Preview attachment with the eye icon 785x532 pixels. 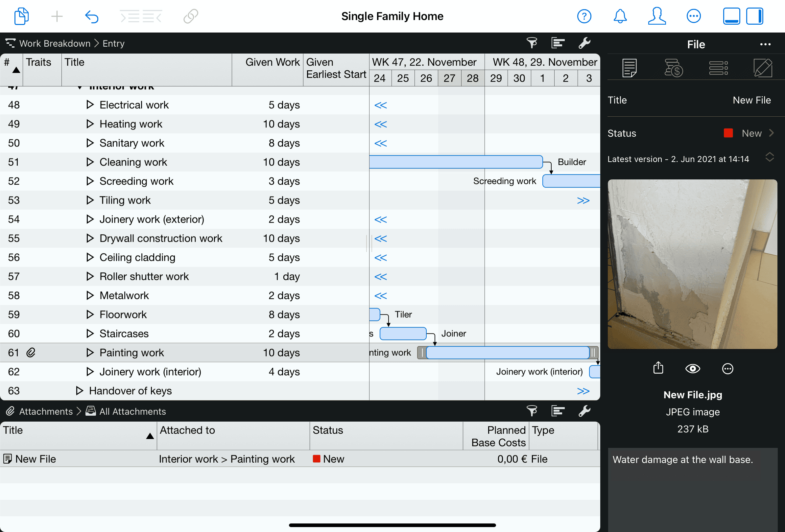pos(692,369)
